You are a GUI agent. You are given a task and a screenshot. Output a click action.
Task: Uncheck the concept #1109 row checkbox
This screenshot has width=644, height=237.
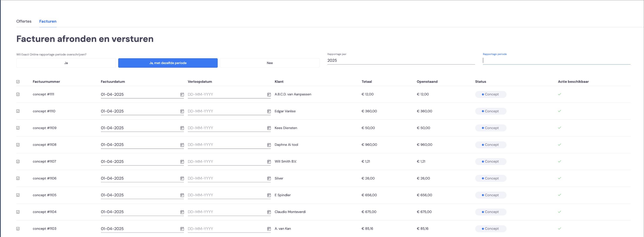coord(18,128)
